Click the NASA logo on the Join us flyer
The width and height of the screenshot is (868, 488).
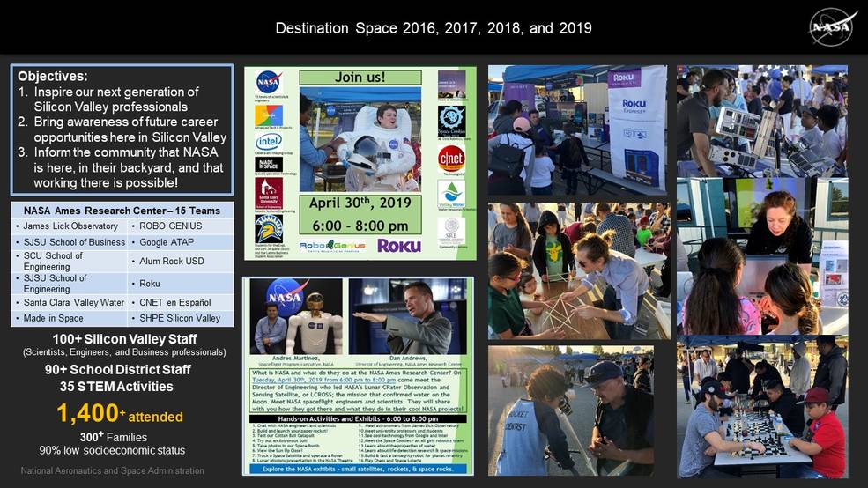[269, 83]
